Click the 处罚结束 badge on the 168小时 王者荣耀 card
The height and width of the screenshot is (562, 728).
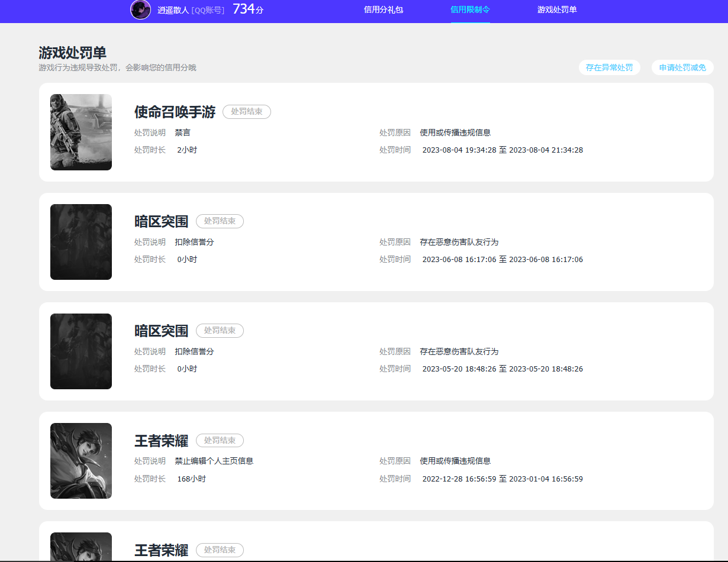(220, 440)
